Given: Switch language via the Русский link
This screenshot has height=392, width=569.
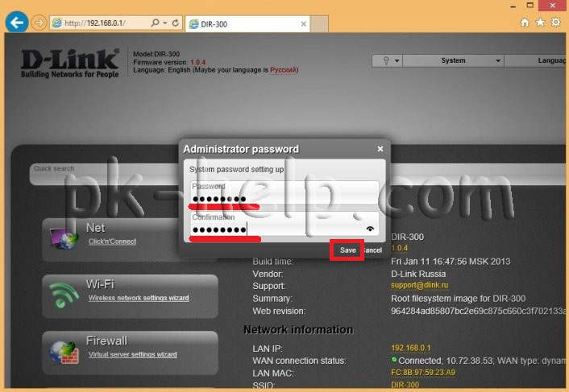Looking at the screenshot, I should (283, 70).
